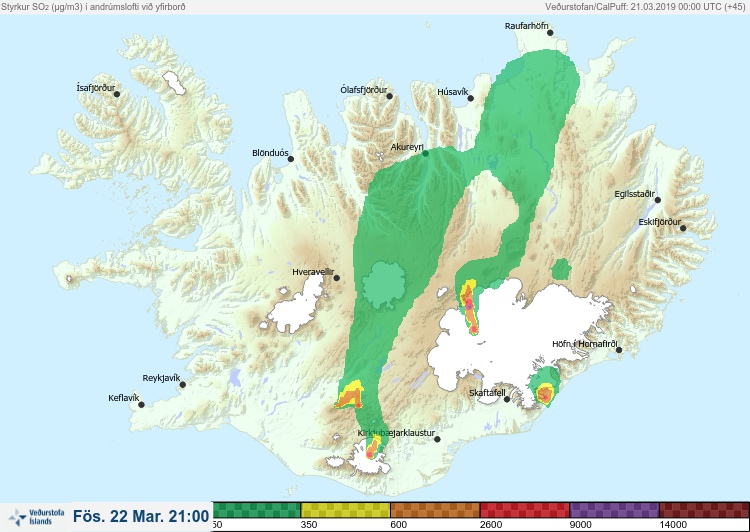Click the Keflavík city marker dot

coord(142,405)
